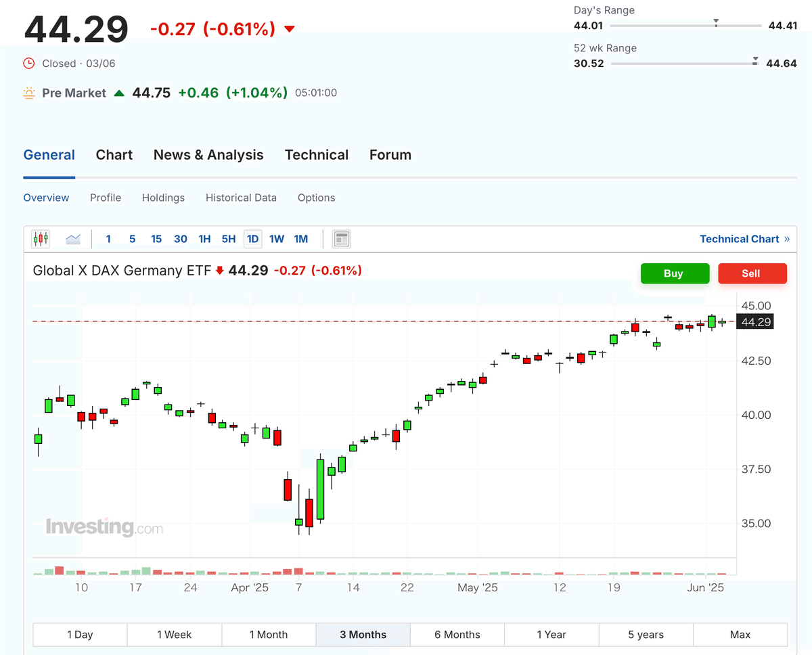812x655 pixels.
Task: Click the red arrow beside ETF chart title
Action: click(x=219, y=271)
